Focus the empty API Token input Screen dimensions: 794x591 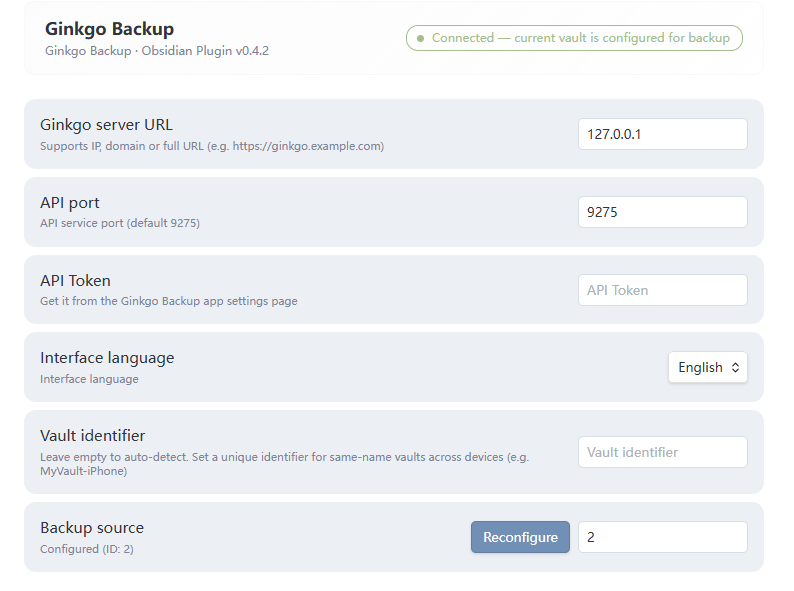coord(662,290)
